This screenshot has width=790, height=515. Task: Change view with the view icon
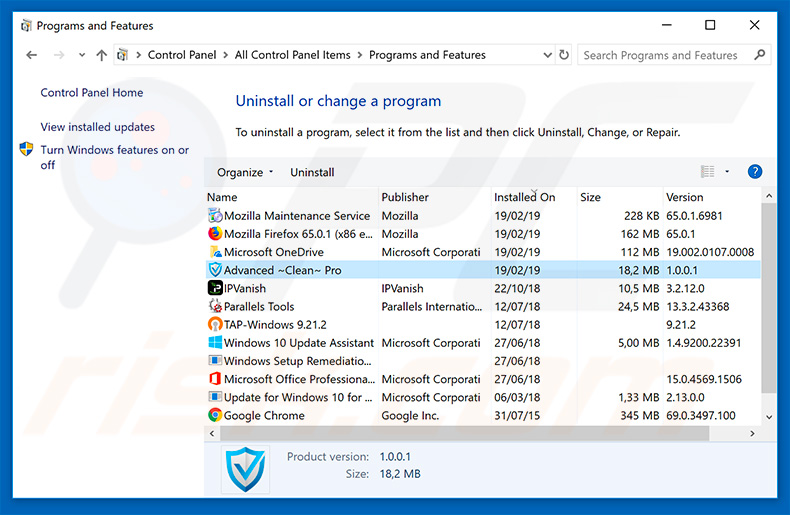tap(707, 172)
